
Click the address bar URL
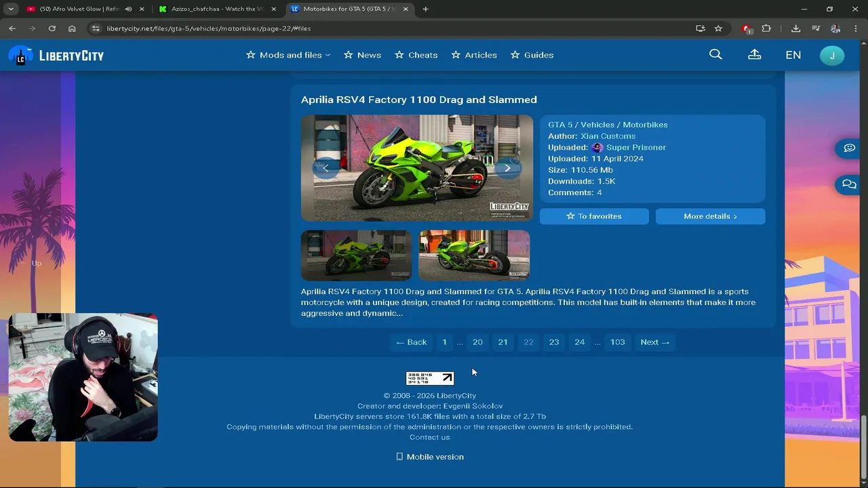click(x=208, y=28)
